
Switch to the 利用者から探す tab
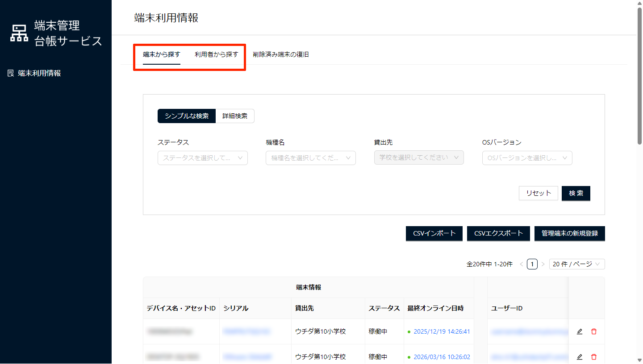click(x=216, y=54)
